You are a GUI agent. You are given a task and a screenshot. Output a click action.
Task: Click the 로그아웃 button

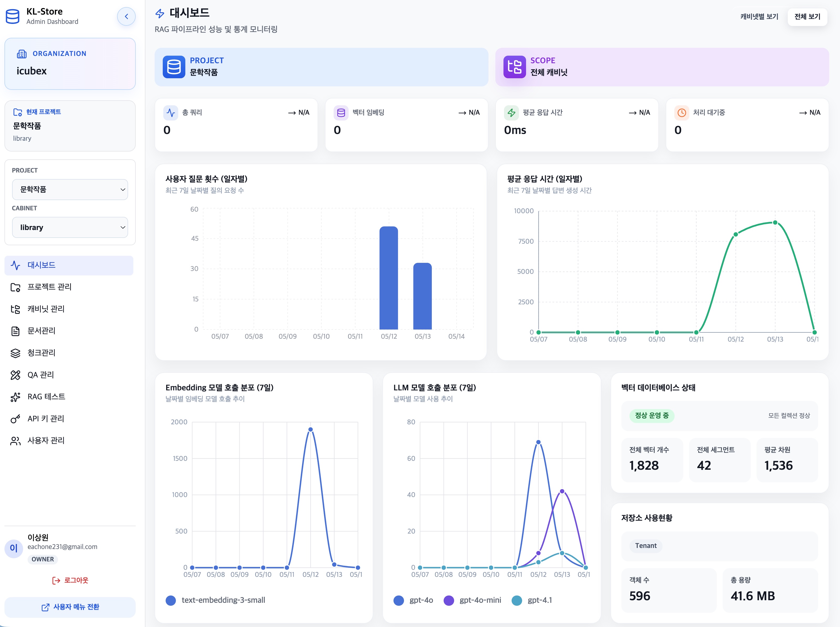tap(70, 581)
